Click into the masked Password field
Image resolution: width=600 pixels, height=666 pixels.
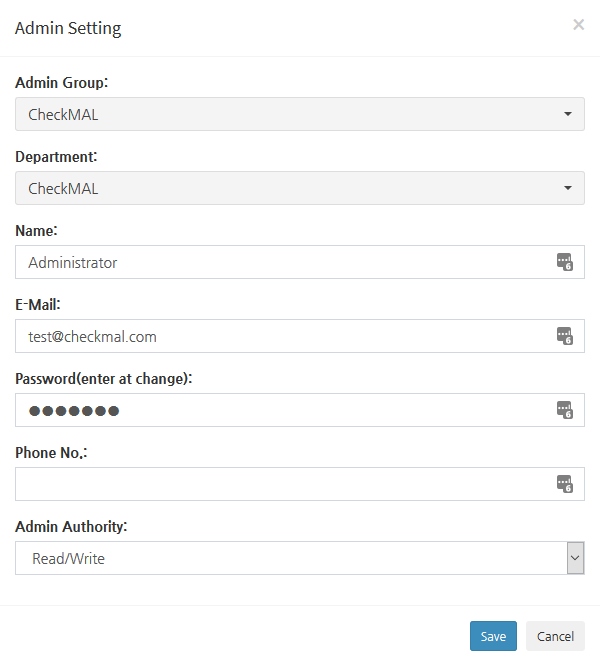[x=280, y=410]
